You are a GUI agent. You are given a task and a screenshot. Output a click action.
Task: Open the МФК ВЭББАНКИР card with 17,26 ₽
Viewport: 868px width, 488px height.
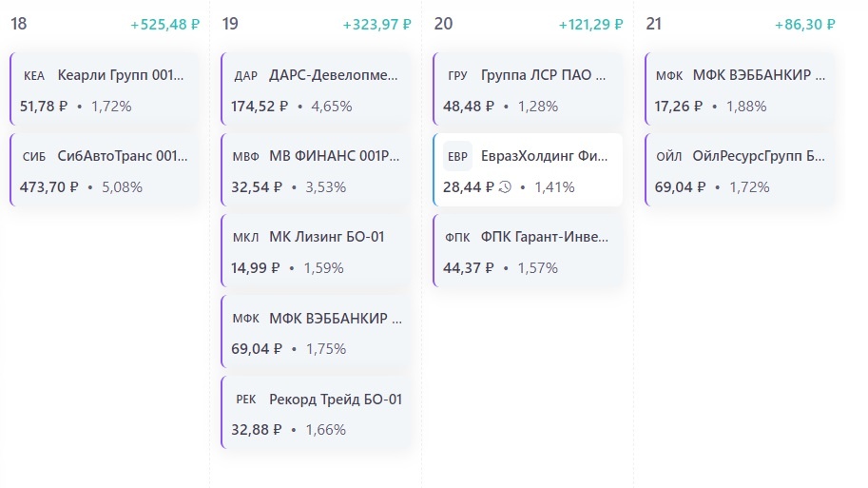739,89
